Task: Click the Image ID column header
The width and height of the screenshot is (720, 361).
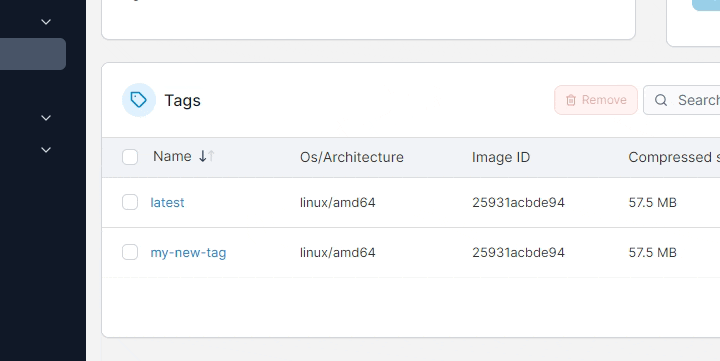Action: [x=501, y=157]
